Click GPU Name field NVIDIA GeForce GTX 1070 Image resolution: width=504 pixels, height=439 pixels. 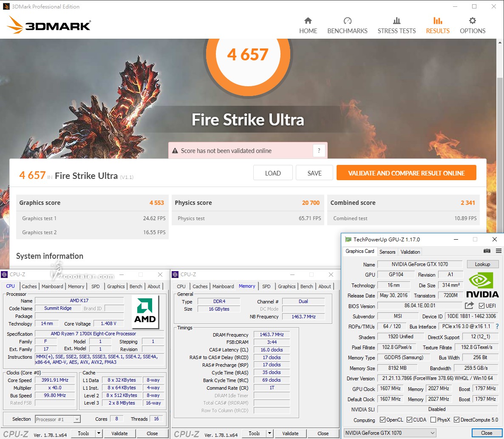[x=420, y=264]
